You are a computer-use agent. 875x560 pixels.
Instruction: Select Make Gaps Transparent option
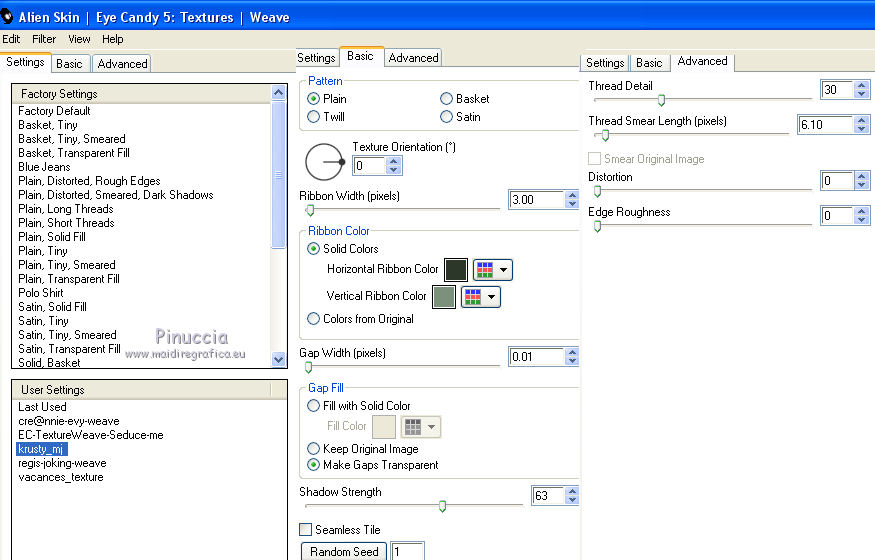point(314,465)
